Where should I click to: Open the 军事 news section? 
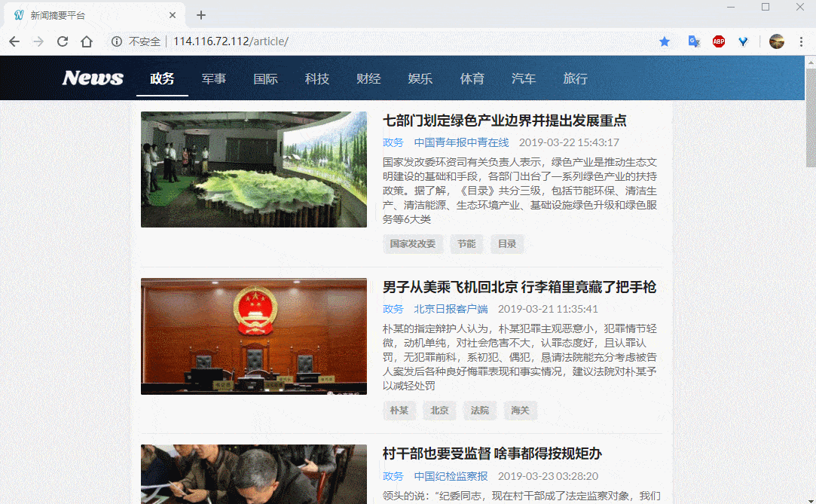[214, 78]
